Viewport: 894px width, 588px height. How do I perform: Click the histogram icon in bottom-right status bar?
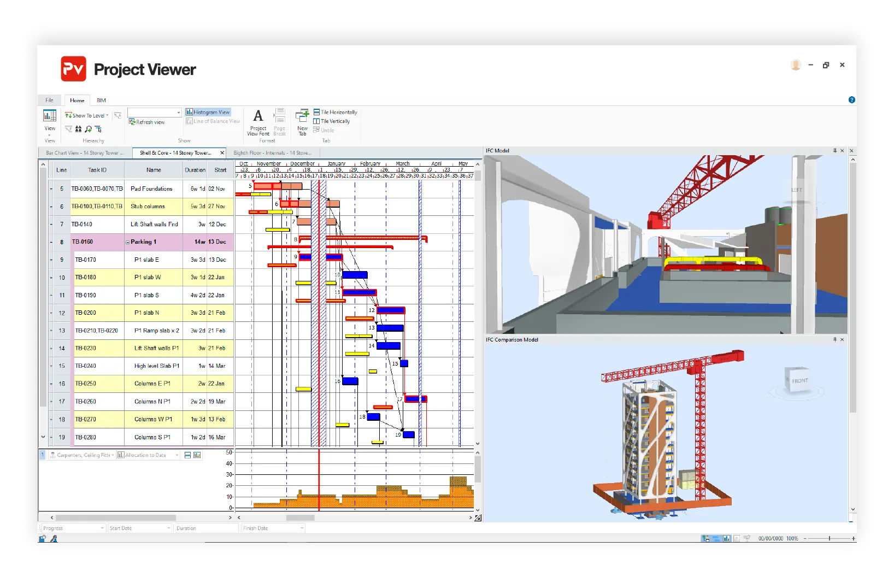coord(726,538)
